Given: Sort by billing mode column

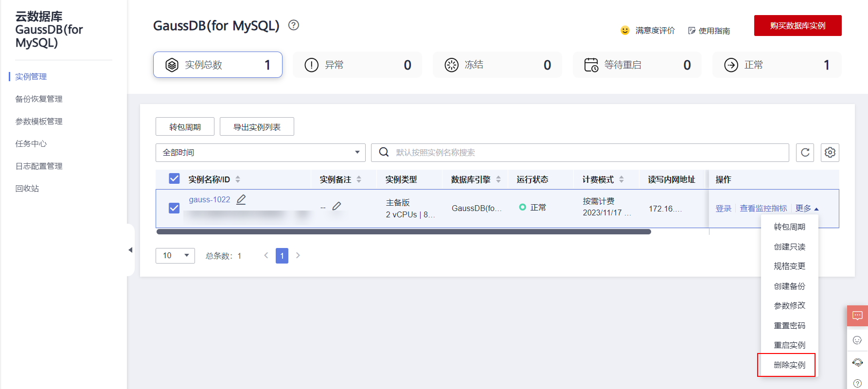Looking at the screenshot, I should [x=621, y=179].
